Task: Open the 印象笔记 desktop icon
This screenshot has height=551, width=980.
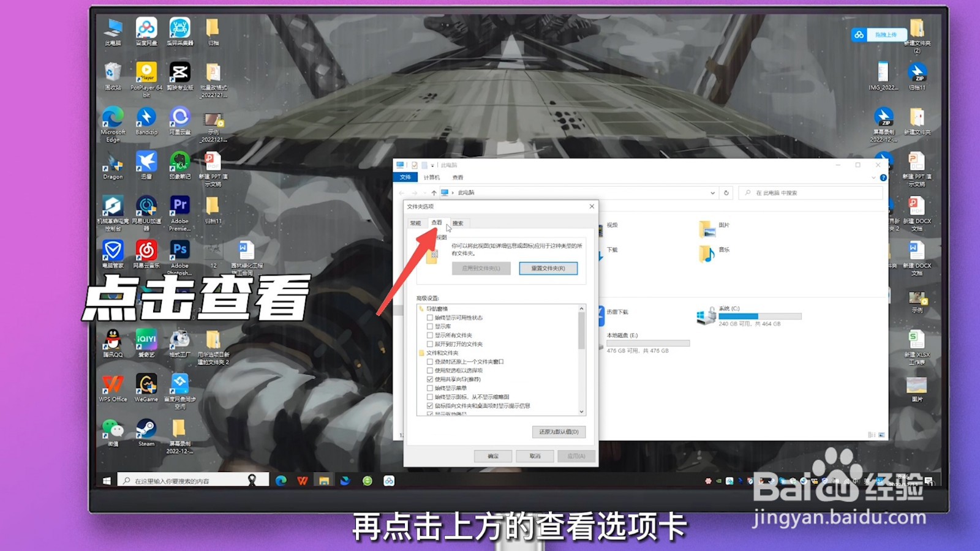Action: [180, 165]
